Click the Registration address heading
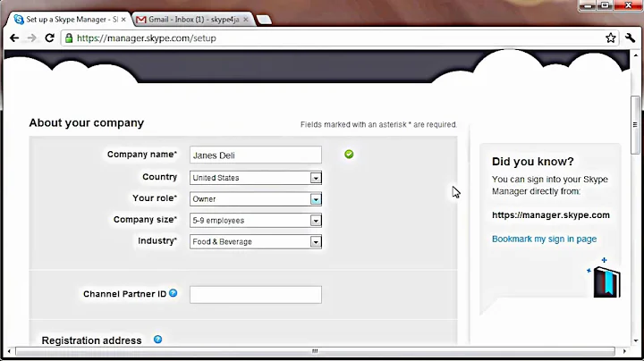This screenshot has width=644, height=361. 91,340
